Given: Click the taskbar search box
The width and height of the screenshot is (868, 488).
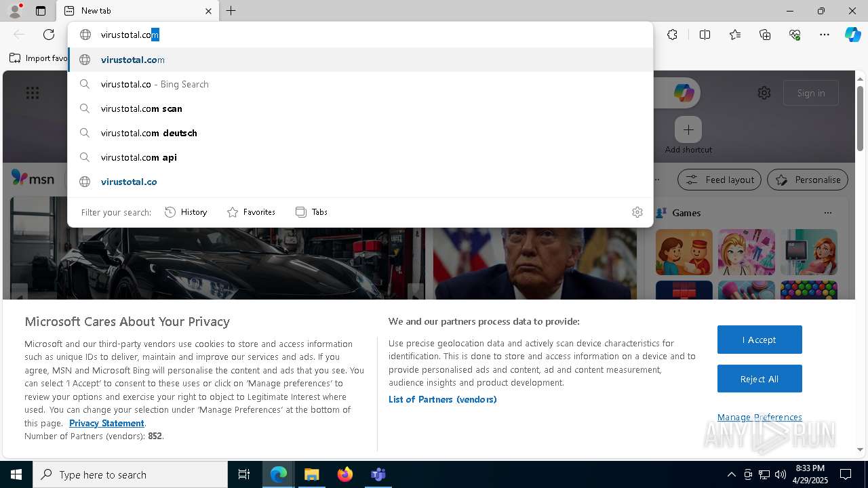Looking at the screenshot, I should [130, 474].
